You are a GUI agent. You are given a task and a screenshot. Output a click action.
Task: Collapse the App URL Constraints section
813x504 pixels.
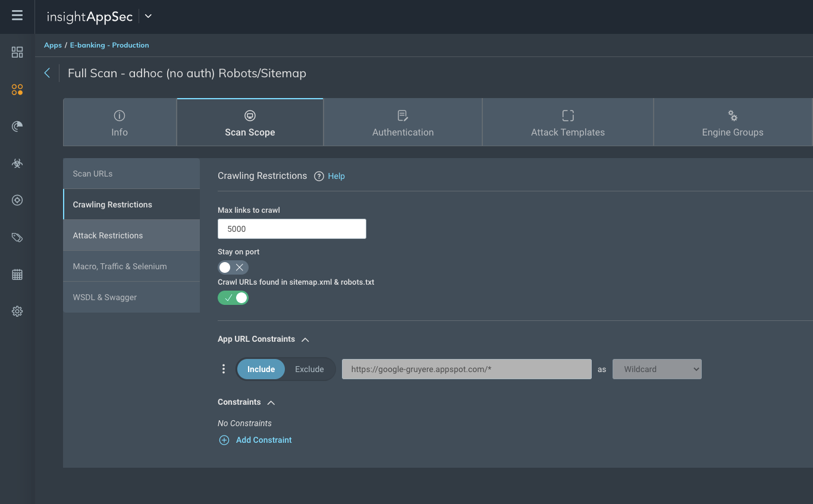coord(305,339)
